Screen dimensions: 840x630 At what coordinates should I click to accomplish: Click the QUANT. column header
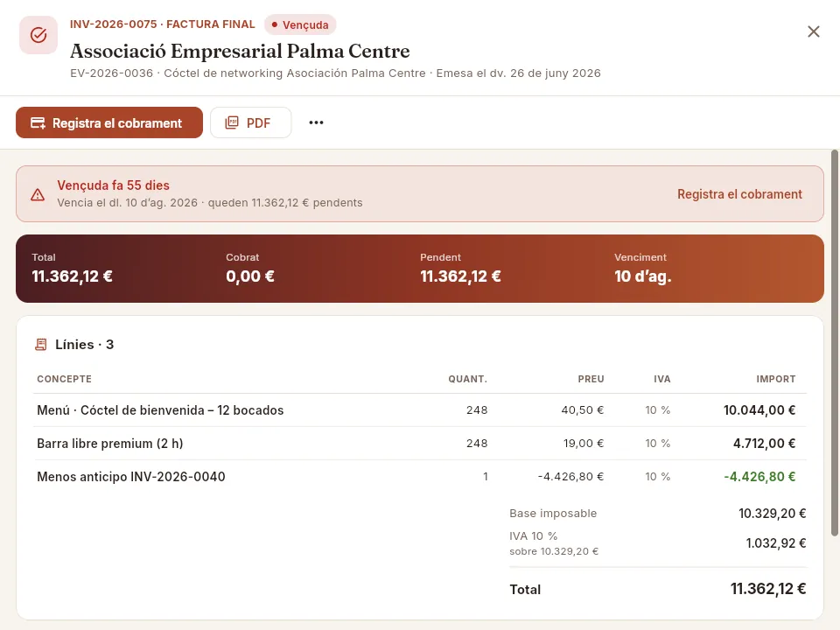click(x=467, y=379)
